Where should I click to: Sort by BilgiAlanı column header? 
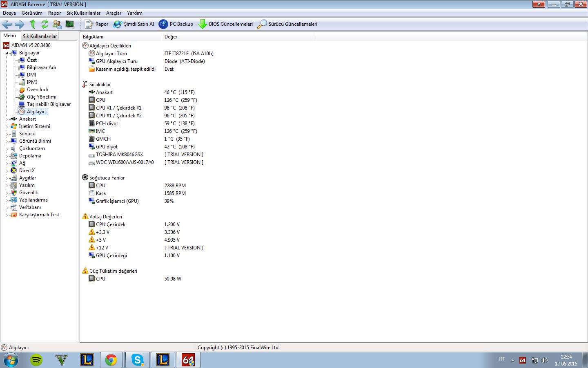pyautogui.click(x=121, y=37)
